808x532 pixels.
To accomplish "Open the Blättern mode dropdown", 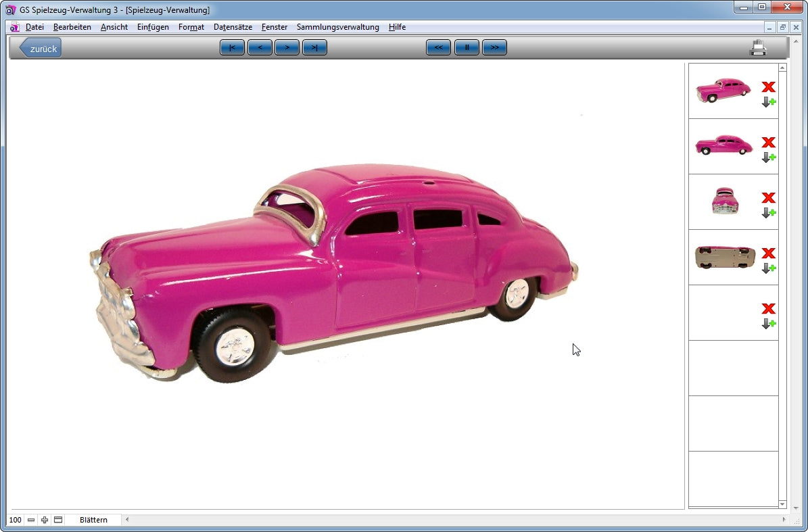I will point(93,520).
